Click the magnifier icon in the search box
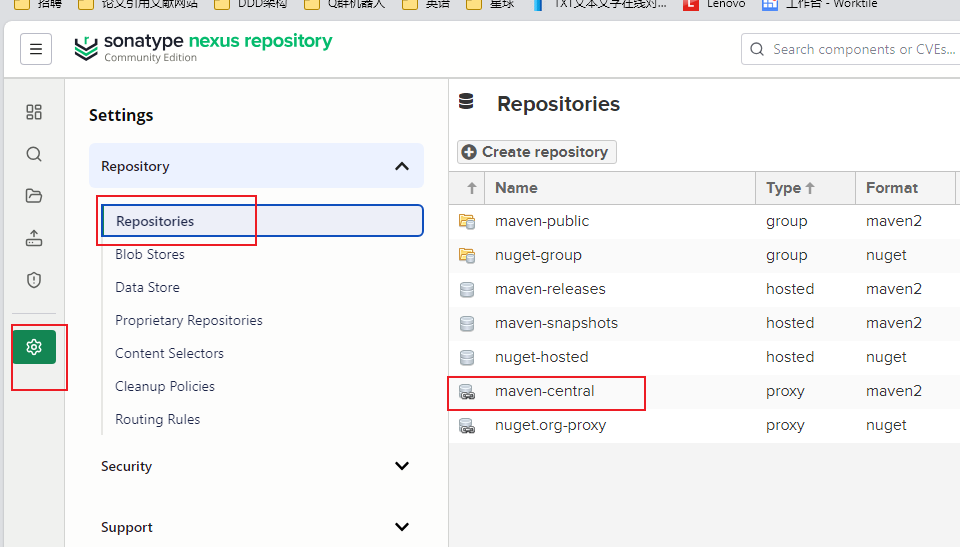 tap(757, 49)
